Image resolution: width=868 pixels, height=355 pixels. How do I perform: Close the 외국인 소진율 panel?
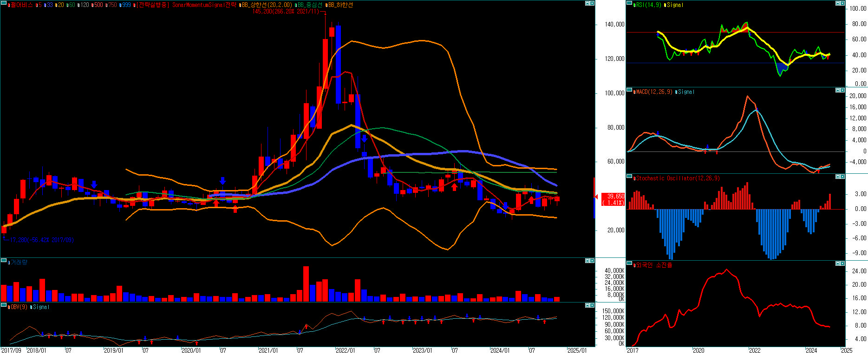[x=842, y=263]
